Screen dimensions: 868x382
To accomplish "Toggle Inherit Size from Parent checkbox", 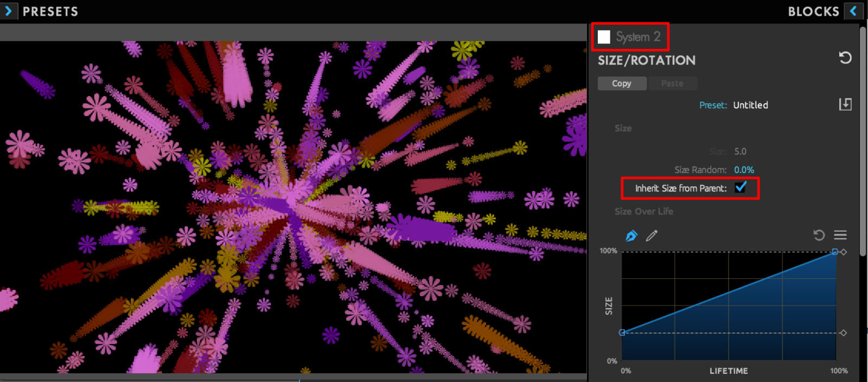I will coord(741,187).
